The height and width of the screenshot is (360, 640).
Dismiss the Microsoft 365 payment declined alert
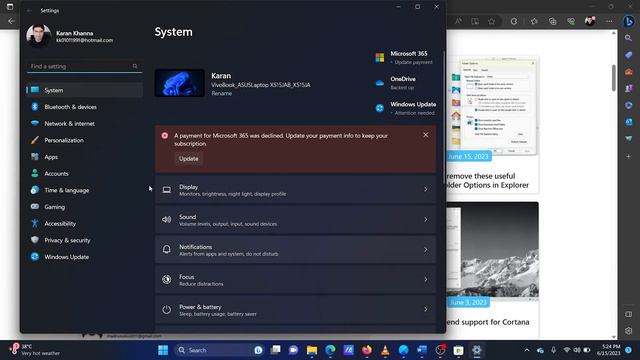tap(426, 135)
